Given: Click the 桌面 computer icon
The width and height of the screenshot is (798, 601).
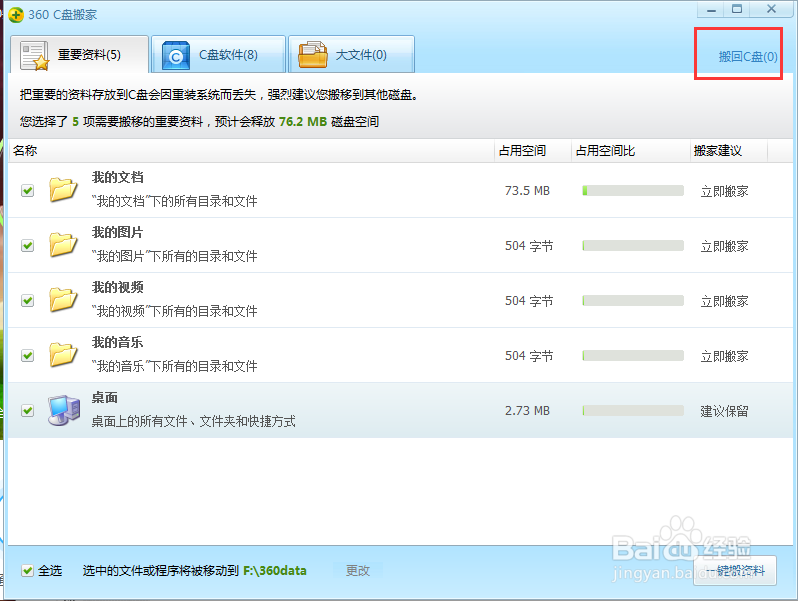Looking at the screenshot, I should tap(64, 410).
